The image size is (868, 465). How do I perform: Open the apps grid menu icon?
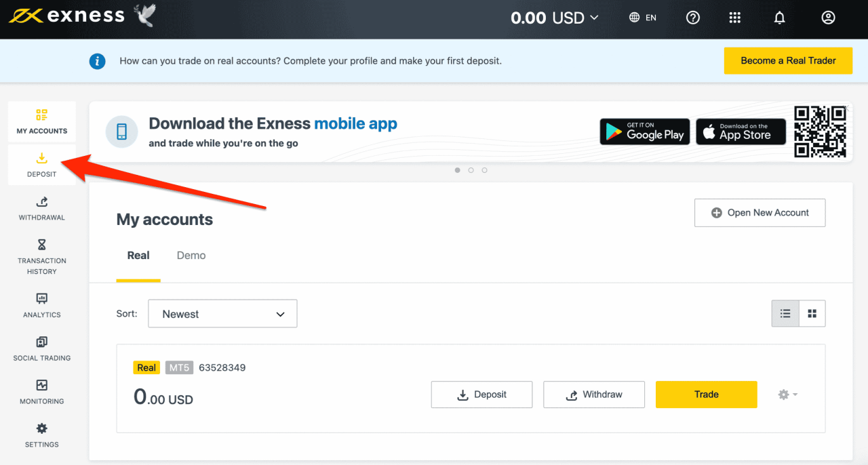tap(735, 18)
